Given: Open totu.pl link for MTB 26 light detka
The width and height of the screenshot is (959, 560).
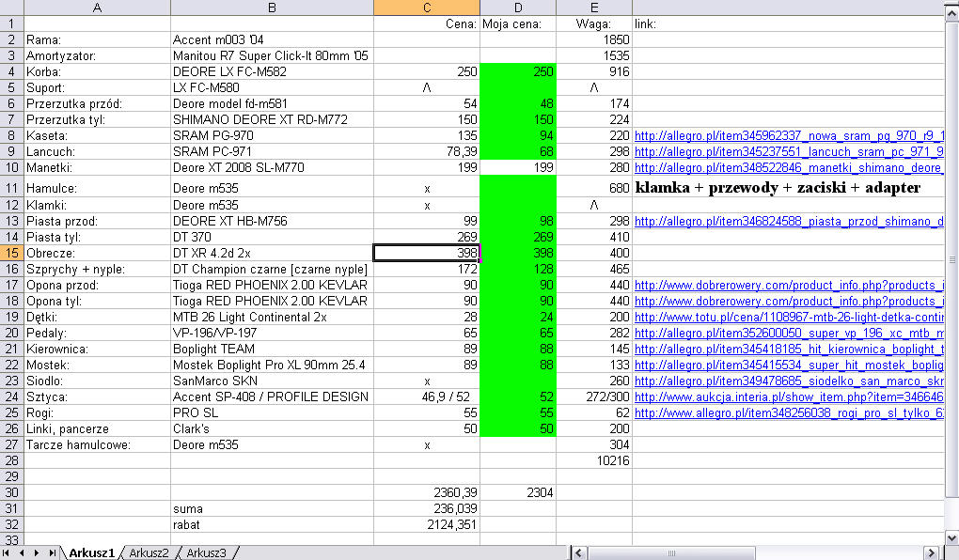Looking at the screenshot, I should 789,317.
